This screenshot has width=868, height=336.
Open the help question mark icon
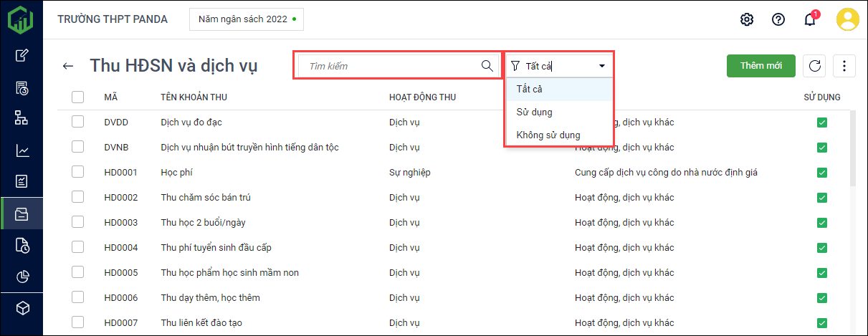(x=778, y=19)
